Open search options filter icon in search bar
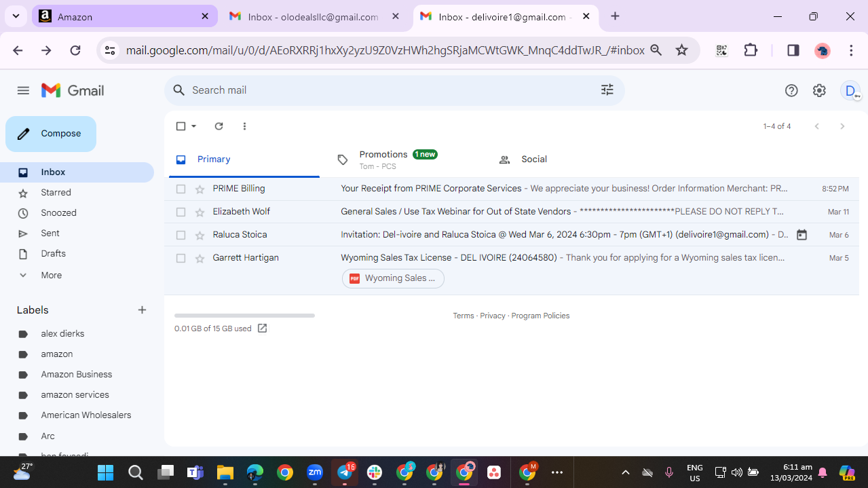 click(607, 90)
